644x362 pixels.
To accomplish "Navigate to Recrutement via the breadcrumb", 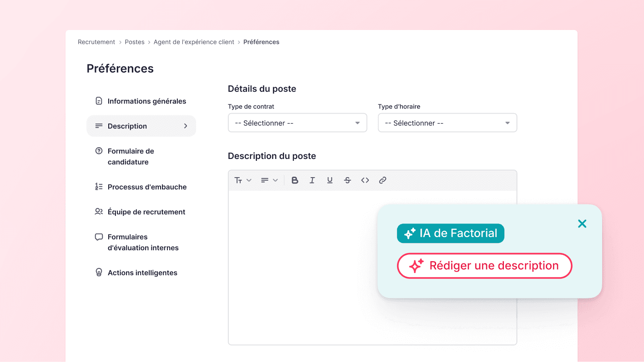I will (x=96, y=42).
